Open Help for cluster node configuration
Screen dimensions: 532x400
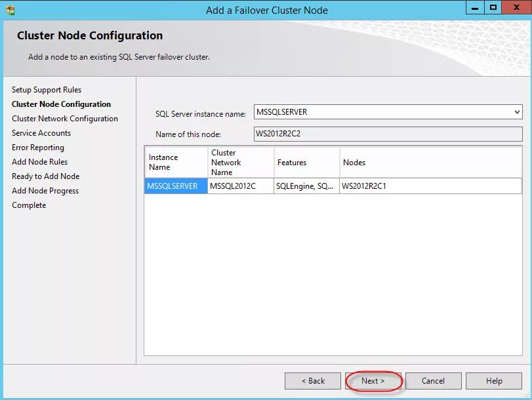pyautogui.click(x=494, y=381)
